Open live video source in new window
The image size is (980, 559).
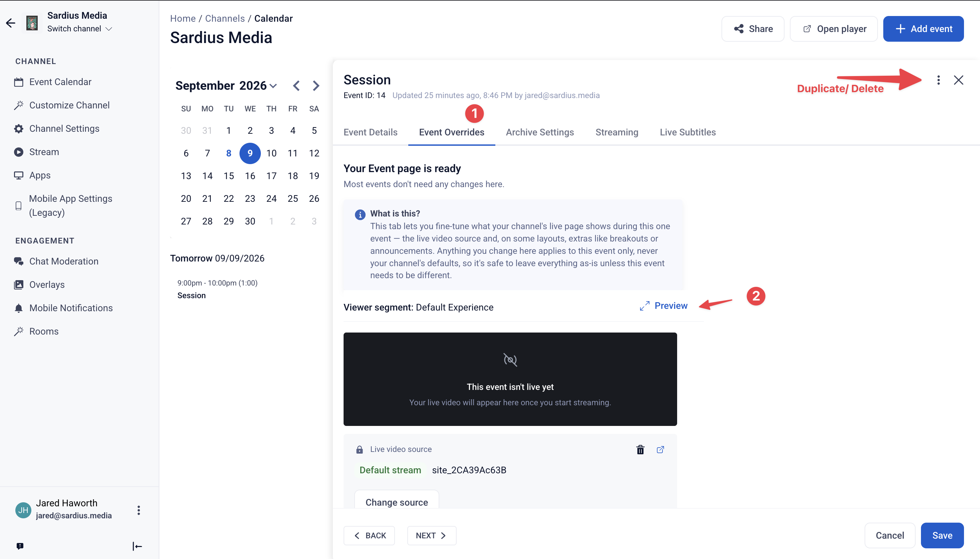660,450
